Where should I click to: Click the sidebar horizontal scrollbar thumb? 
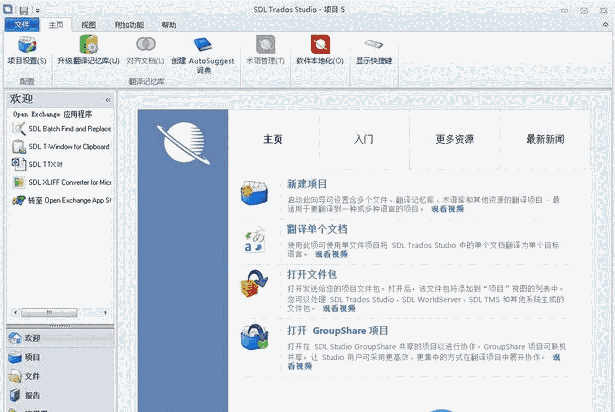(49, 313)
